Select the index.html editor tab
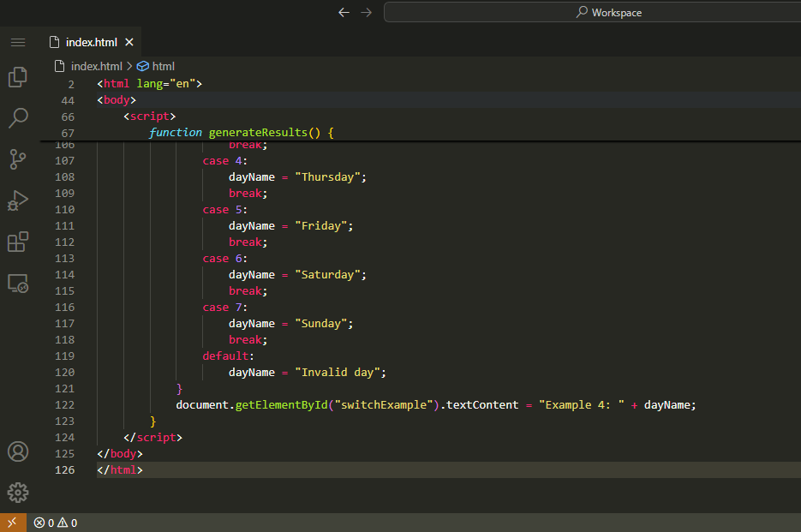Image resolution: width=801 pixels, height=532 pixels. [91, 42]
